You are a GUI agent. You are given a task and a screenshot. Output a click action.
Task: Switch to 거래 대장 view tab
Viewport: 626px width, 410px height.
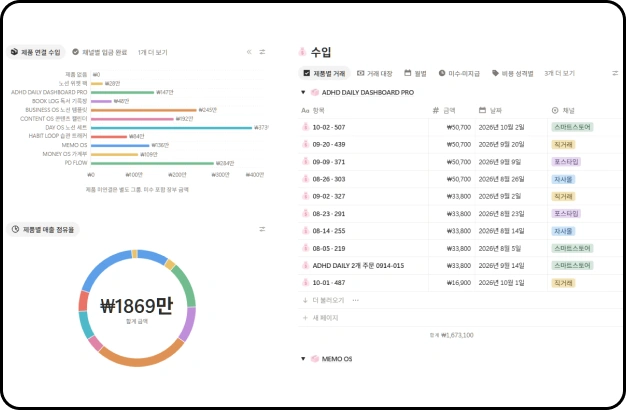[374, 73]
